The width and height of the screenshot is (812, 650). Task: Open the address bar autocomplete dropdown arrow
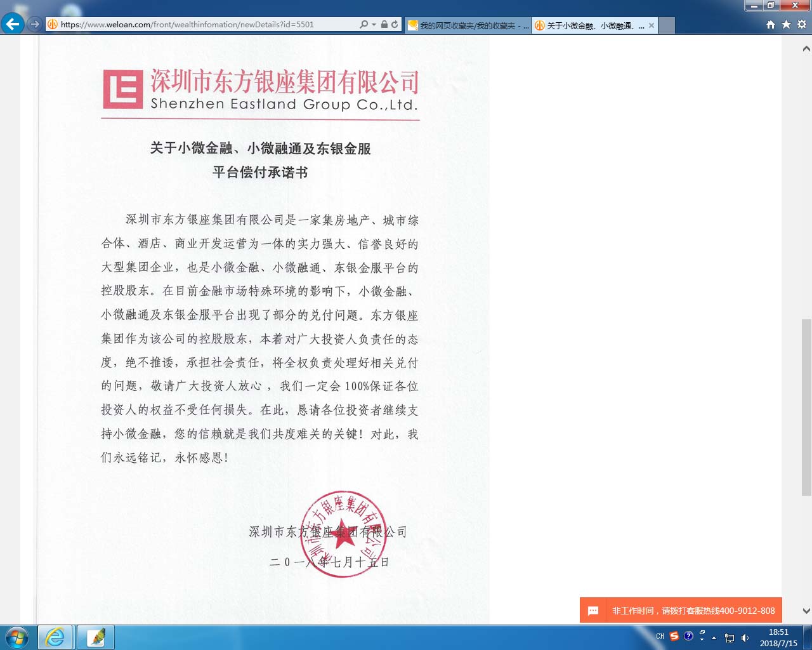tap(374, 24)
